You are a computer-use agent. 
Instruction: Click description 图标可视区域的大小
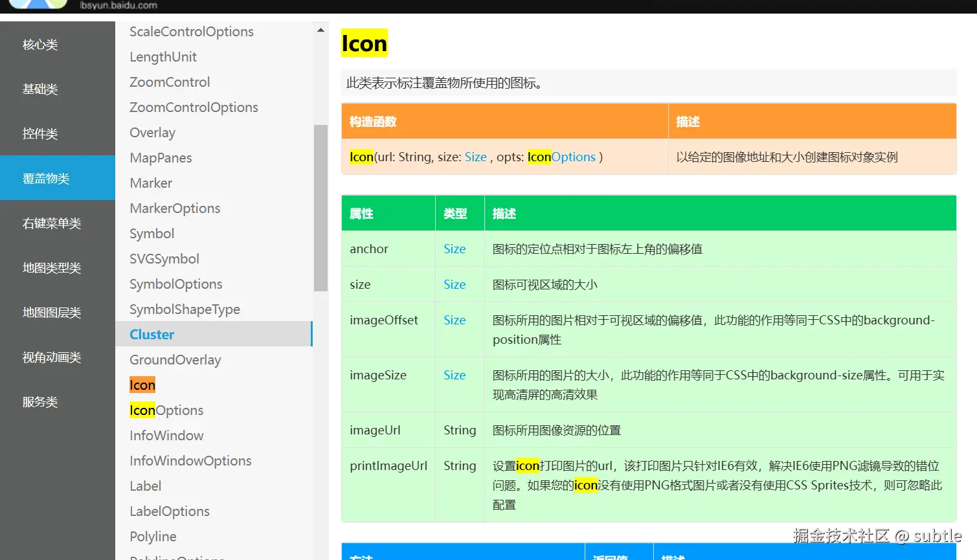(x=545, y=284)
